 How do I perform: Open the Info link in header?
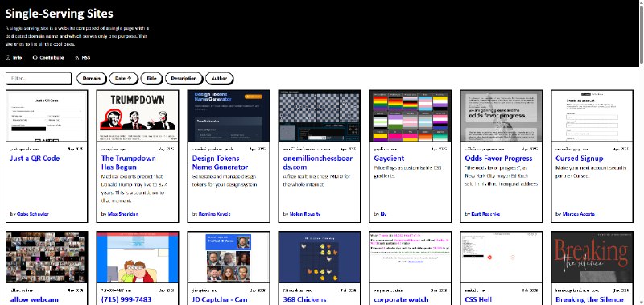point(14,57)
